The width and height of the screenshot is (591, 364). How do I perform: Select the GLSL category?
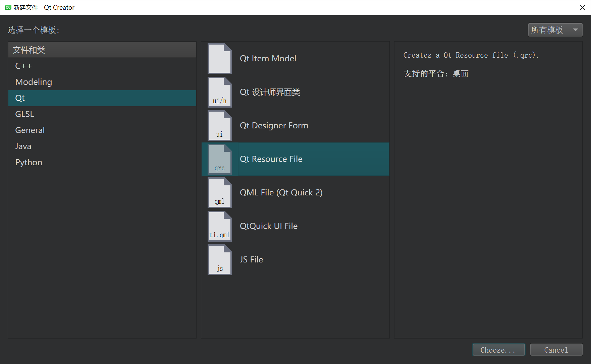[x=102, y=114]
